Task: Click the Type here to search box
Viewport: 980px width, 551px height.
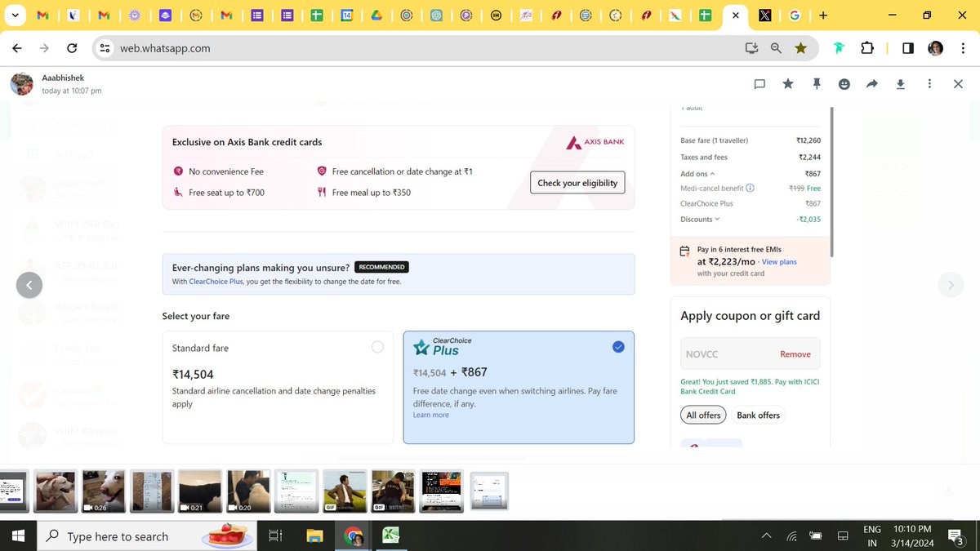Action: pos(147,535)
